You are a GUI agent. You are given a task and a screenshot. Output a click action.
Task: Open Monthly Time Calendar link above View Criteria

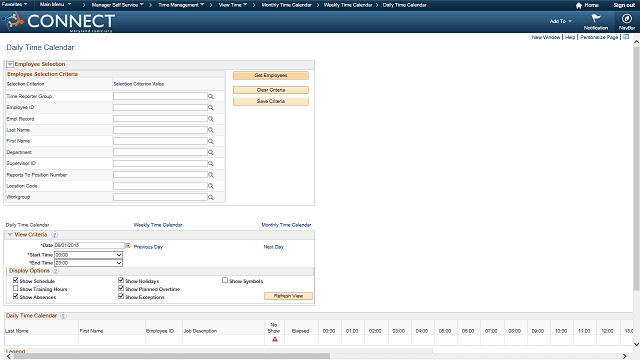[x=286, y=225]
